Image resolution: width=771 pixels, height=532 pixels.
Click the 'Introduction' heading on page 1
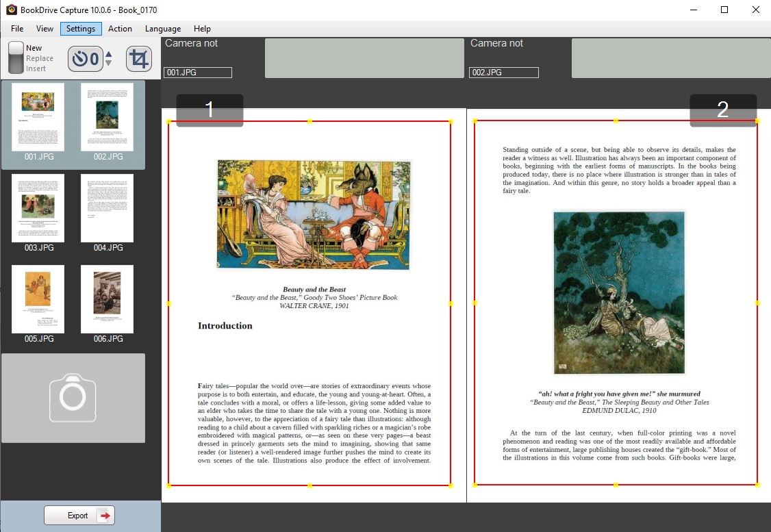point(225,325)
